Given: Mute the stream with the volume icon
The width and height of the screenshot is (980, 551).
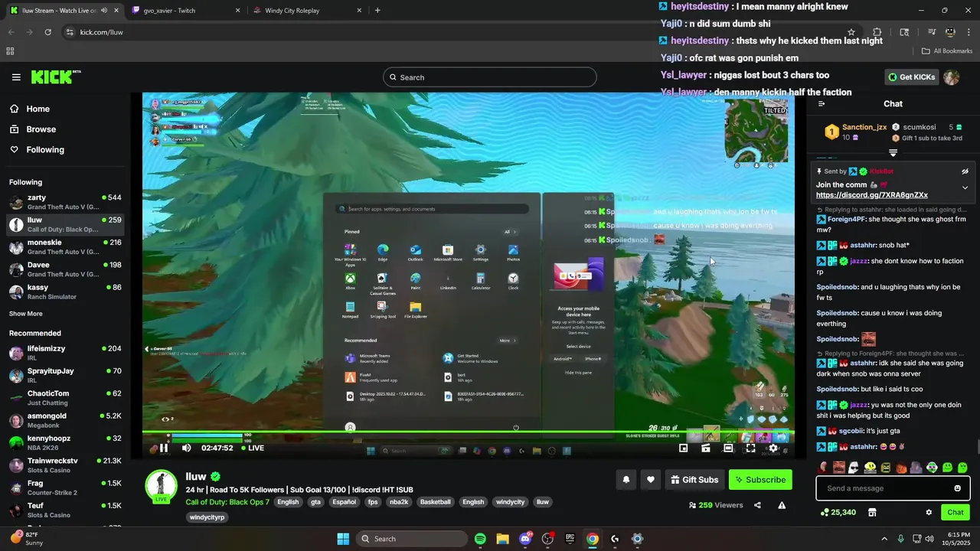Looking at the screenshot, I should (x=186, y=448).
